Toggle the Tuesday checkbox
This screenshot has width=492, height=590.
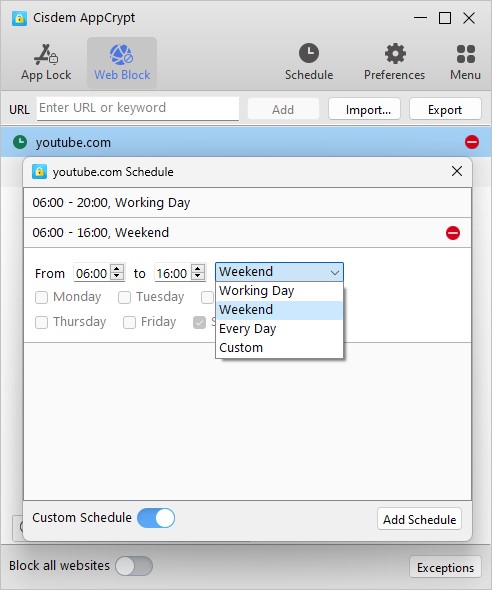tap(124, 297)
